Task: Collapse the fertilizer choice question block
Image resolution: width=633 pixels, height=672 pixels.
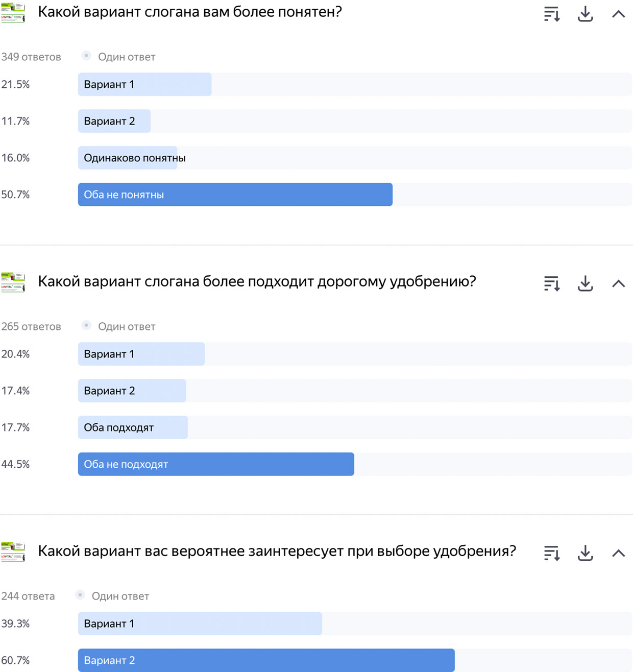Action: 619,553
